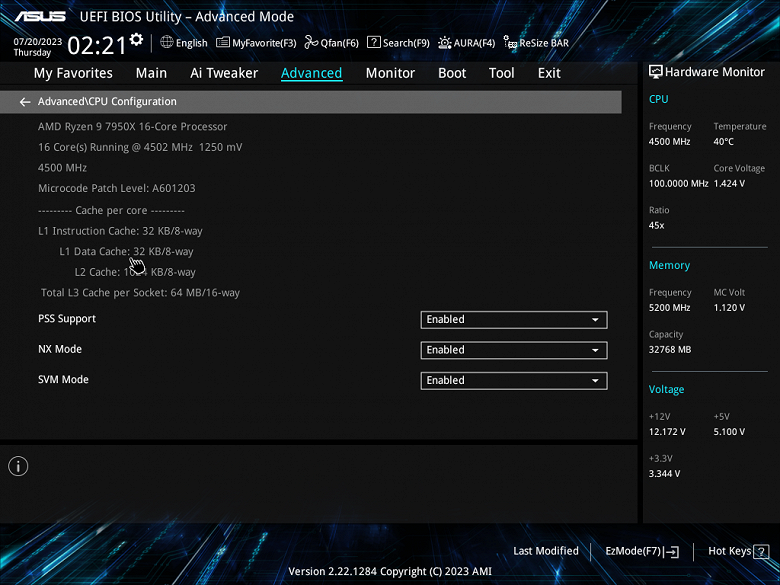Viewport: 780px width, 585px height.
Task: Click the EzMode(F7) label
Action: coord(633,551)
